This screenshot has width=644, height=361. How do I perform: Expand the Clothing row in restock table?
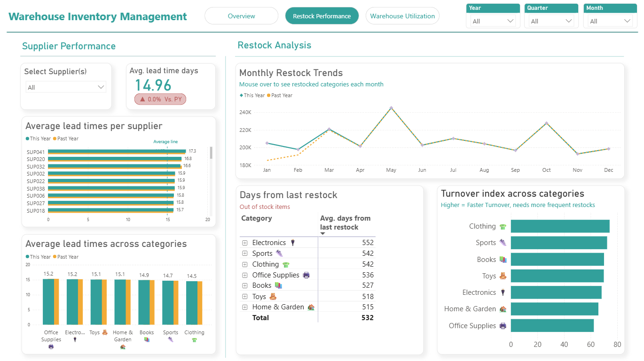[x=244, y=264]
